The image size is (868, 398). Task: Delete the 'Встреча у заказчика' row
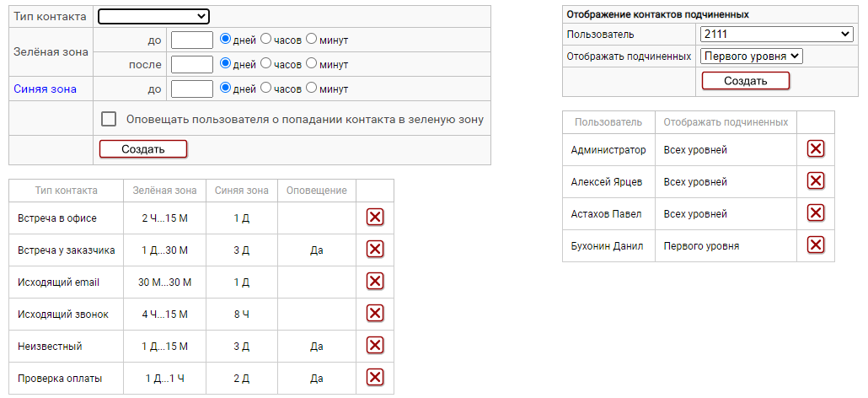point(375,250)
